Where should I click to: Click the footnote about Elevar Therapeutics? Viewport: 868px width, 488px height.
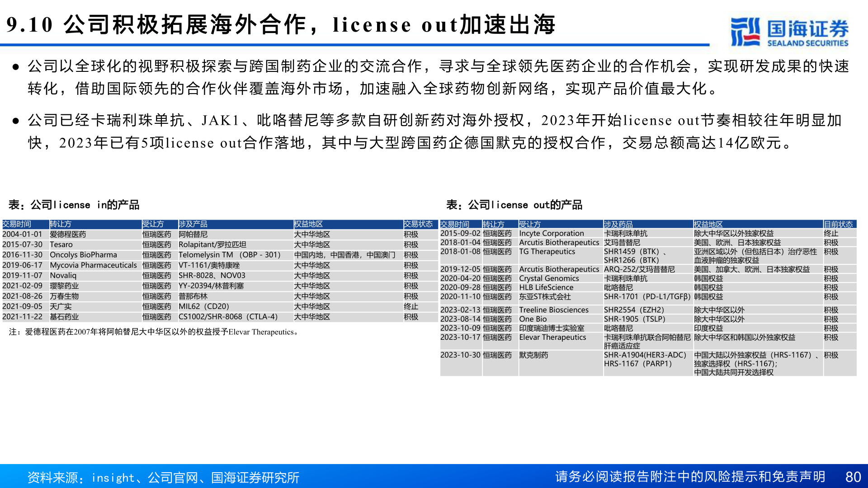tap(154, 332)
